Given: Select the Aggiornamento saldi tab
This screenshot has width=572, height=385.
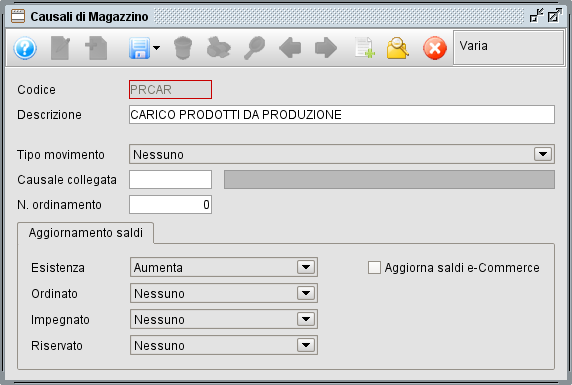Looking at the screenshot, I should 86,233.
